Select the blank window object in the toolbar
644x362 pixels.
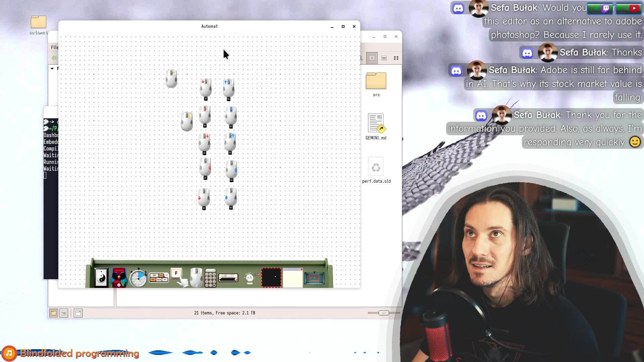pos(292,278)
